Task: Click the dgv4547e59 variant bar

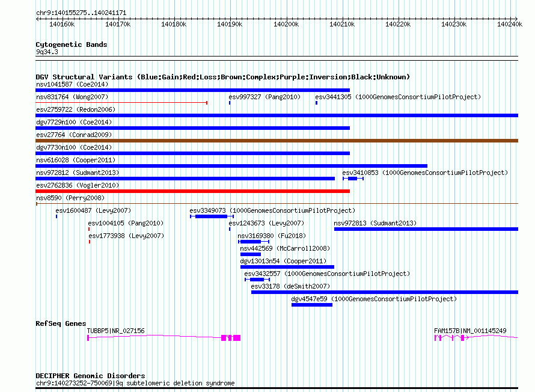Action: [x=312, y=305]
